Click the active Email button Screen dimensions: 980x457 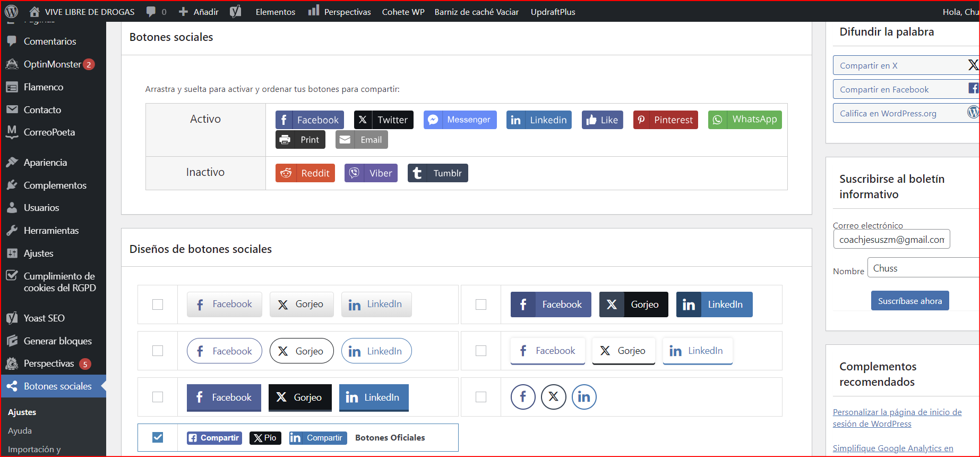(x=362, y=140)
